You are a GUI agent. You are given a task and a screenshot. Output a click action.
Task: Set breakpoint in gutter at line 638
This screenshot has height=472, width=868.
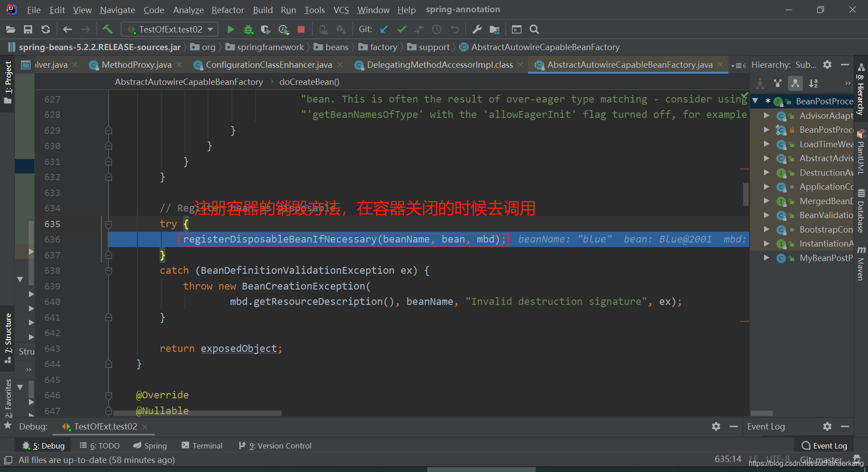[84, 271]
